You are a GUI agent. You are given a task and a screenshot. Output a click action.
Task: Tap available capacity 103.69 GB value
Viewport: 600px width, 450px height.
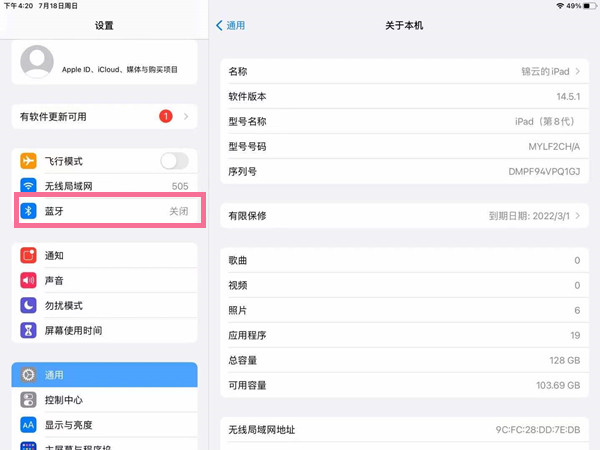tap(558, 385)
